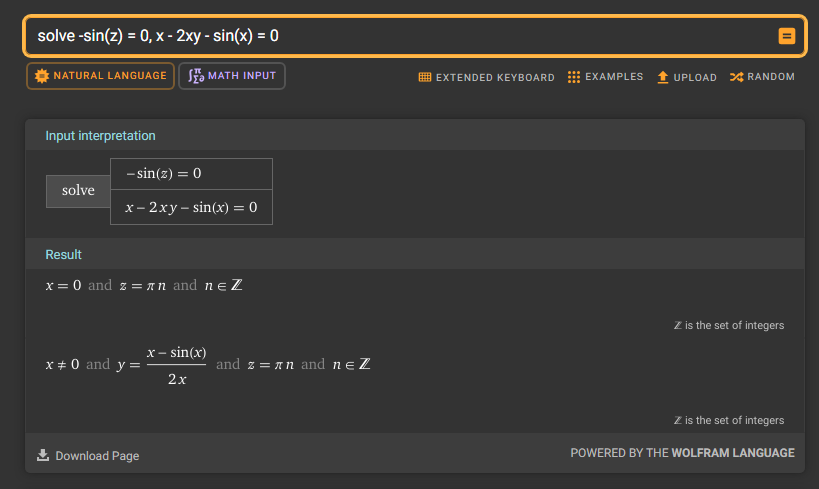
Task: Switch to Natural Language input mode
Action: (109, 76)
